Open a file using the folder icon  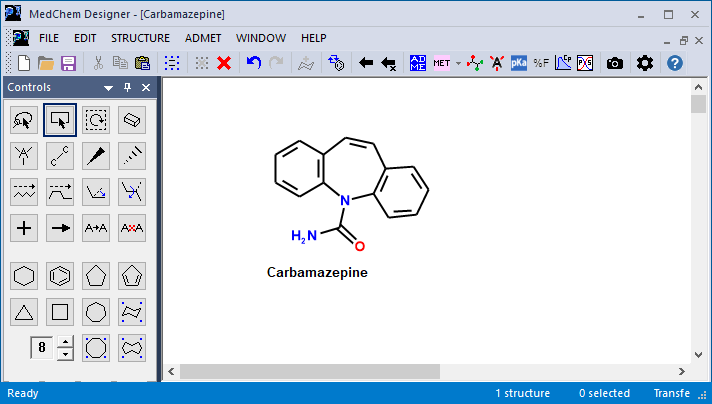click(46, 63)
